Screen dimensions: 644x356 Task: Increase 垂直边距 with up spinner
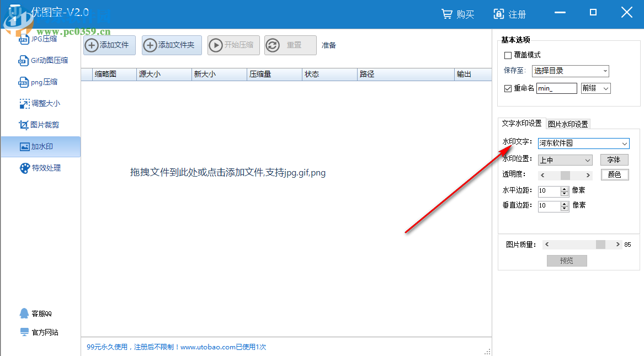click(565, 204)
